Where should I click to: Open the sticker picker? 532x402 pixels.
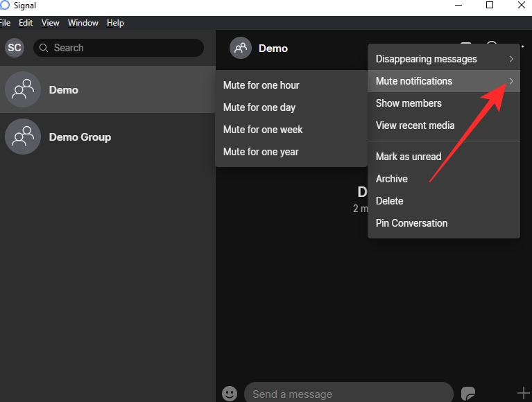pos(468,393)
